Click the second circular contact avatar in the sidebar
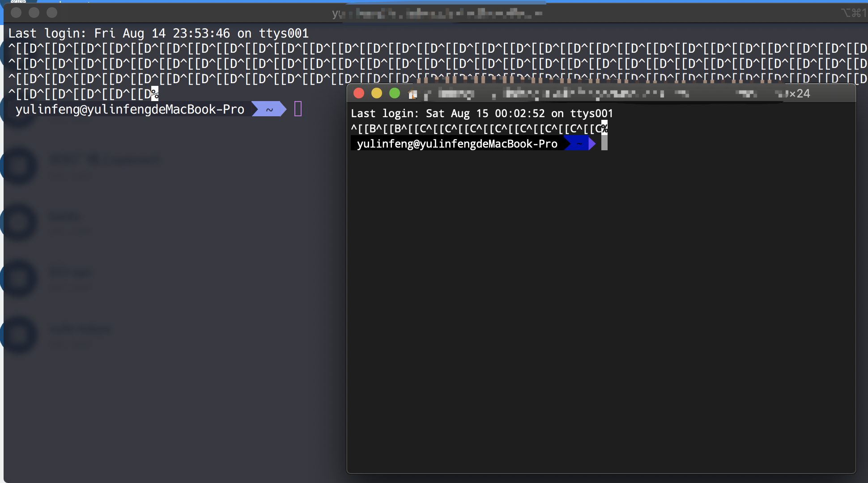Screen dimensions: 868x483 pyautogui.click(x=19, y=165)
